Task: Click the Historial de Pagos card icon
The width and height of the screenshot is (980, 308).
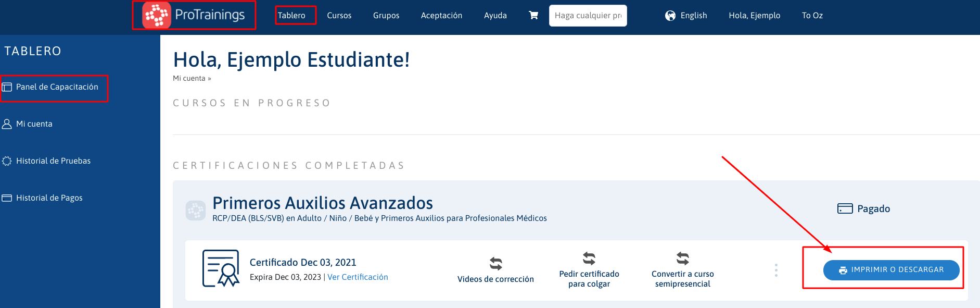Action: coord(7,198)
